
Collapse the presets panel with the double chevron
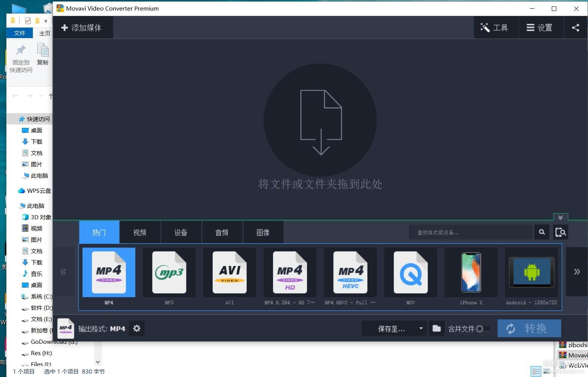click(560, 217)
